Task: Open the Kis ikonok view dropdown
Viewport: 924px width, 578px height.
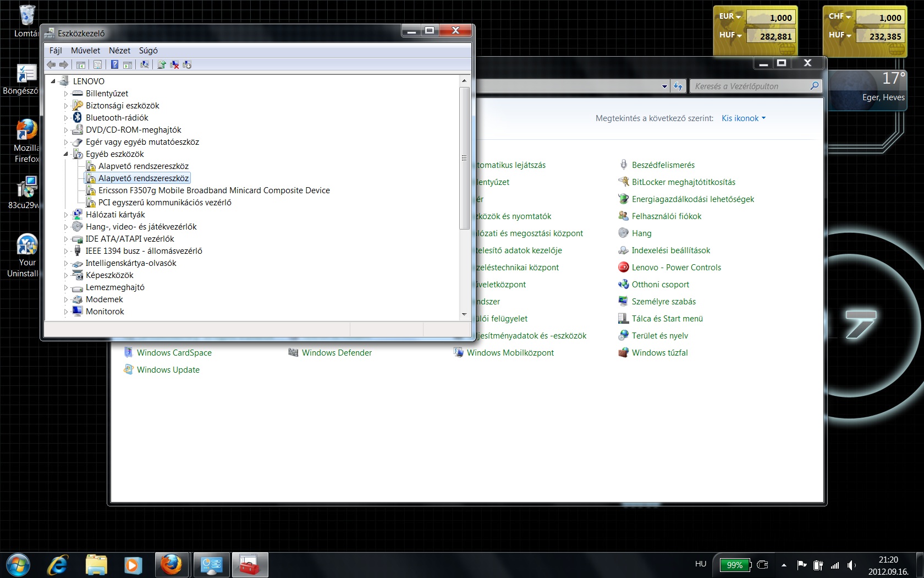Action: [x=744, y=118]
